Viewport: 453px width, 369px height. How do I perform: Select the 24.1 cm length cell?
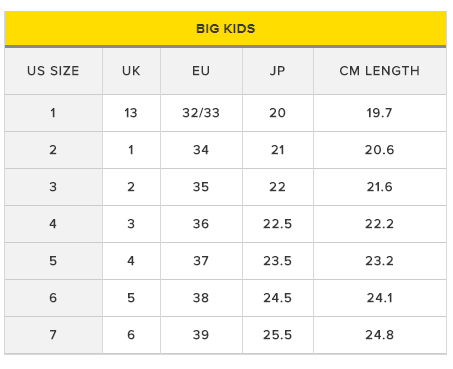pos(380,298)
